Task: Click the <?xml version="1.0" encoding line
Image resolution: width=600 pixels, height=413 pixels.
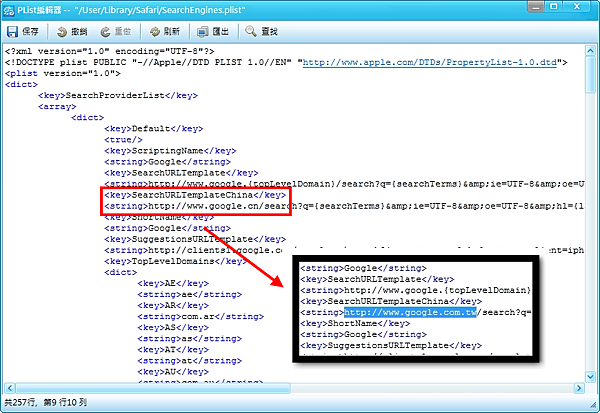Action: click(x=109, y=51)
